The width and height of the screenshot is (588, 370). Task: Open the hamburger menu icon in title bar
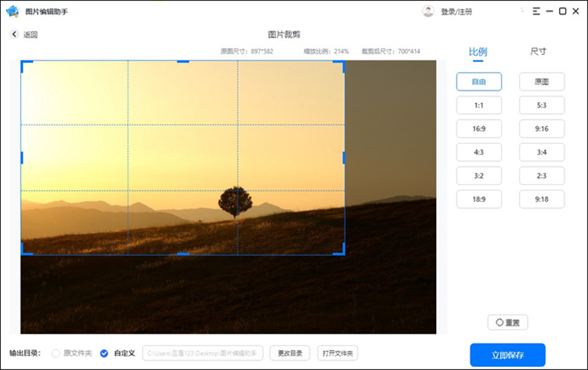click(x=536, y=11)
